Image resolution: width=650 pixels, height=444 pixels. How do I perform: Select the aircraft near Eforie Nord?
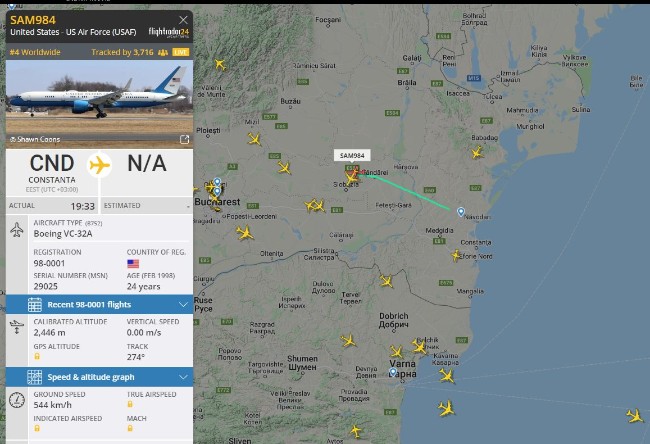(x=456, y=255)
